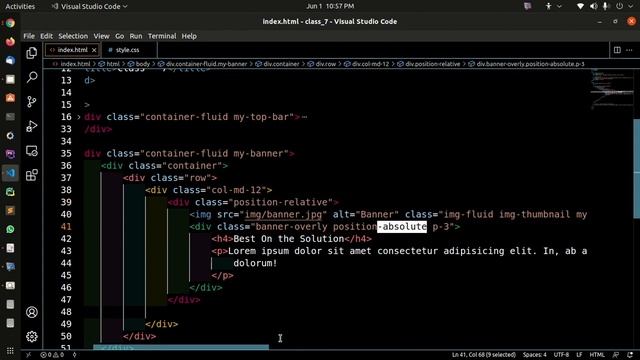Close the index.html tab
640x360 pixels.
coord(94,50)
